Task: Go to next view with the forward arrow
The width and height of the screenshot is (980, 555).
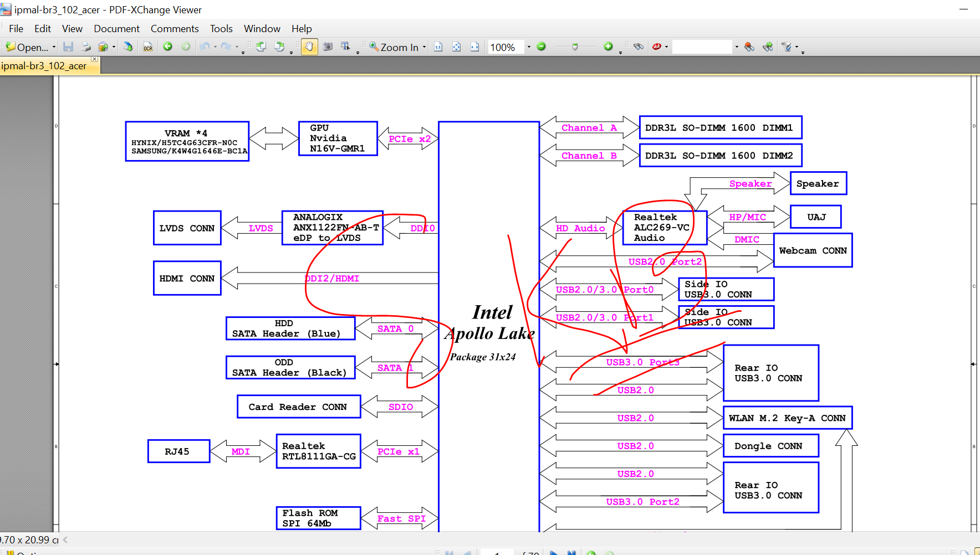Action: click(x=186, y=47)
